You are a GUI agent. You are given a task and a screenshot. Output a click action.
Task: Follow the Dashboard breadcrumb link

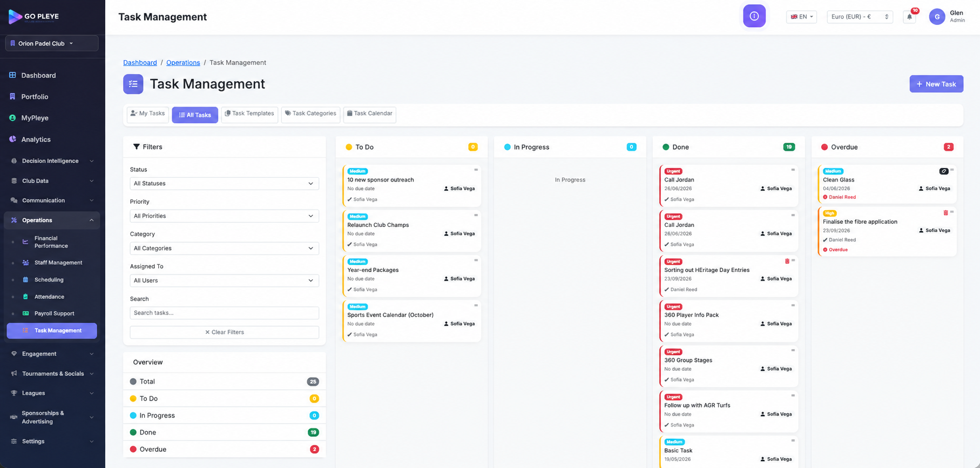140,63
